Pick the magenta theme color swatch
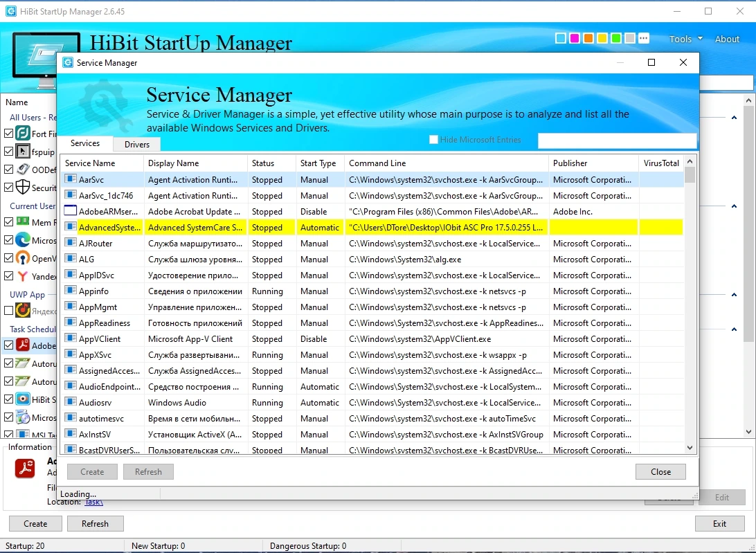The width and height of the screenshot is (756, 553). click(x=574, y=38)
